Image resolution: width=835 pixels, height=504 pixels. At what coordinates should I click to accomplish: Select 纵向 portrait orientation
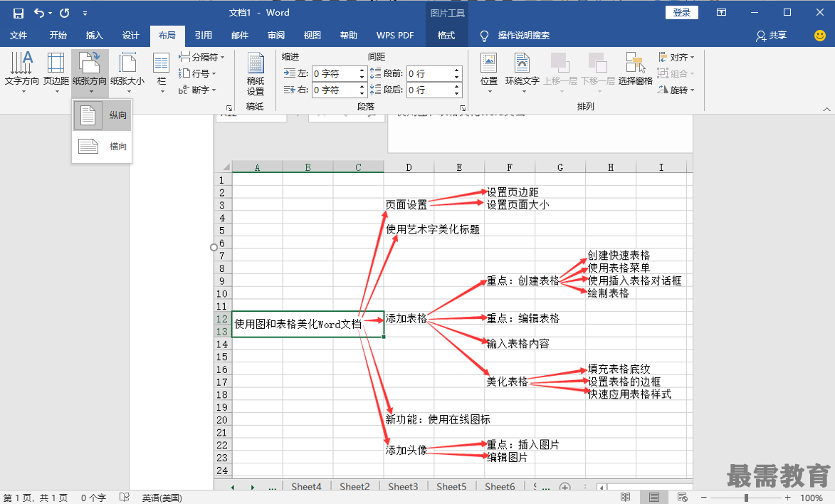pyautogui.click(x=103, y=115)
